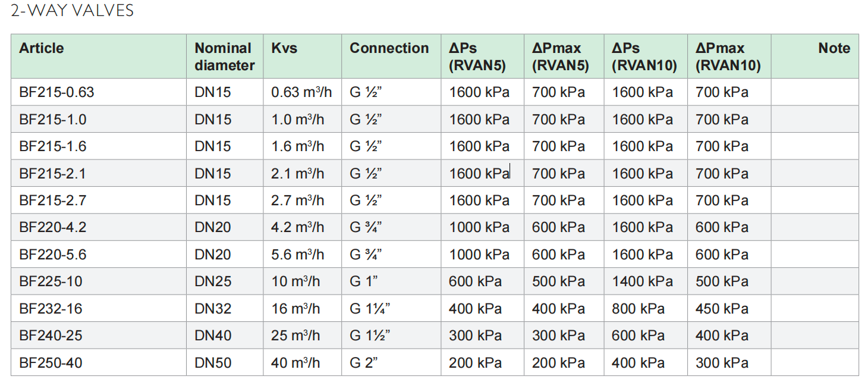Click the 800 kPa cell
Image resolution: width=868 pixels, height=382 pixels.
click(x=639, y=309)
